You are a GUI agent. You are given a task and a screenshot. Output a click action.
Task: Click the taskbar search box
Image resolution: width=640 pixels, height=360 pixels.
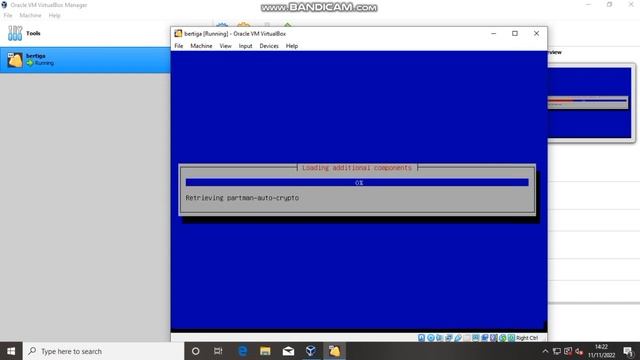click(x=104, y=351)
